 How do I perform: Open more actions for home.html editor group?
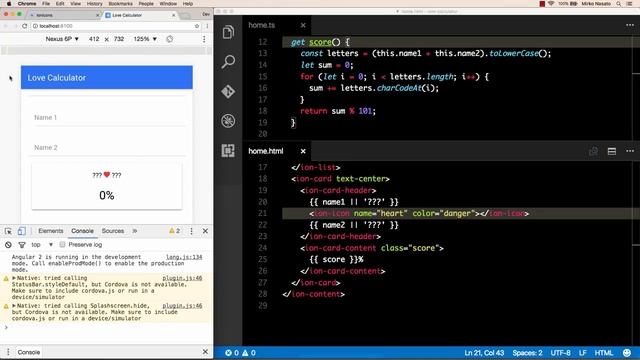630,151
